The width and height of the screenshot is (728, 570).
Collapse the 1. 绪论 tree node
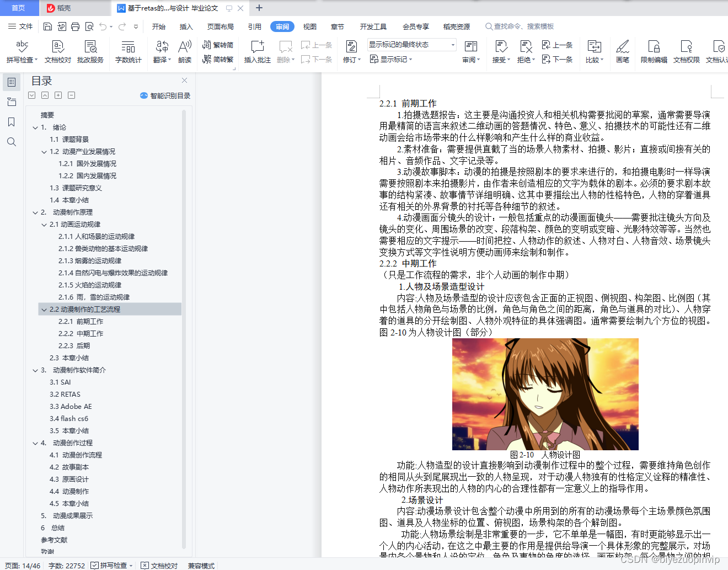point(35,127)
